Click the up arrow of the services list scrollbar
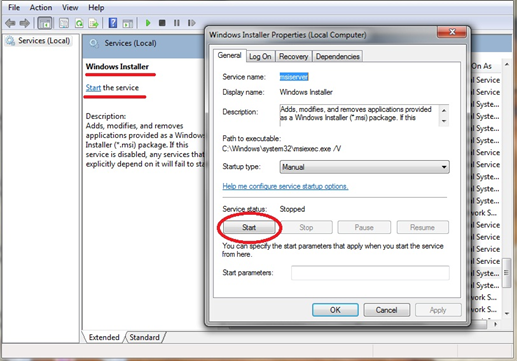Screen dimensions: 517x361 (507, 64)
